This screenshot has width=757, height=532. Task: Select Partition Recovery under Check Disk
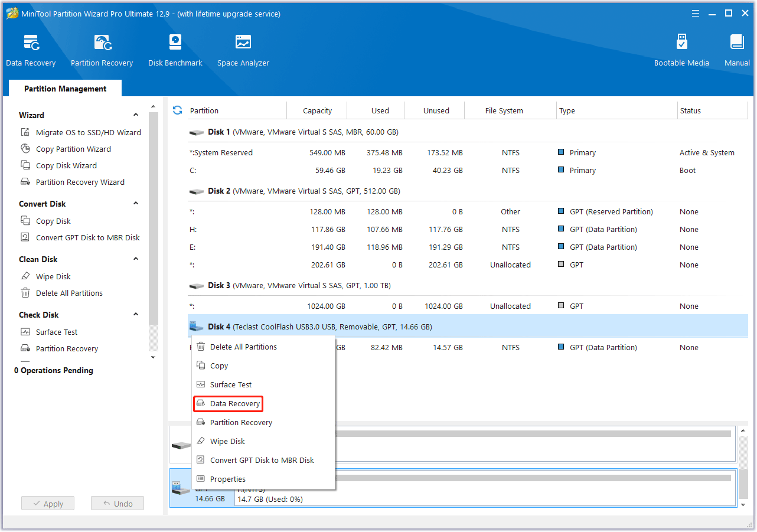60,348
